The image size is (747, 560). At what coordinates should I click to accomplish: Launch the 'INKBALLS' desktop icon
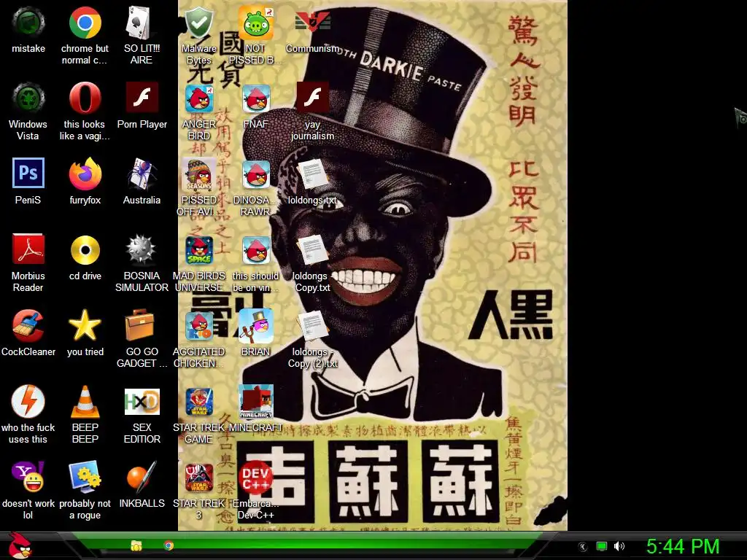click(142, 477)
